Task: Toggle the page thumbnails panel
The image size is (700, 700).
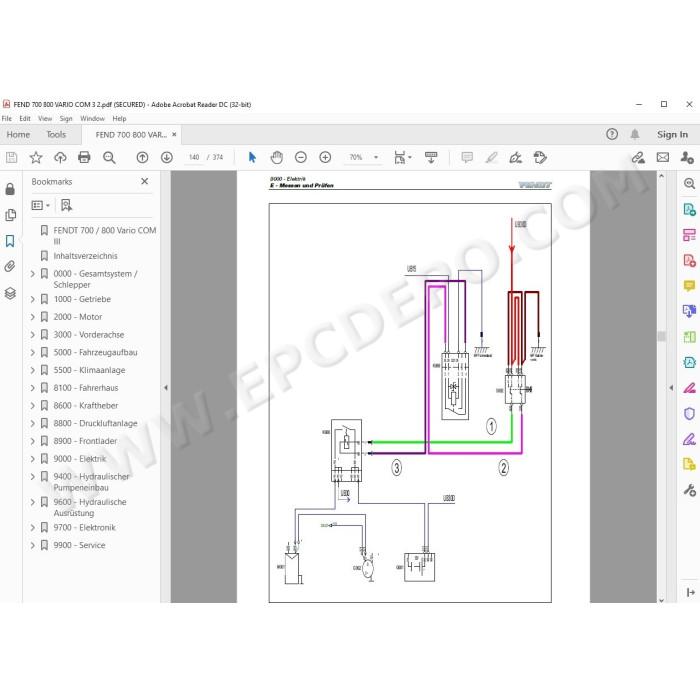Action: 10,215
